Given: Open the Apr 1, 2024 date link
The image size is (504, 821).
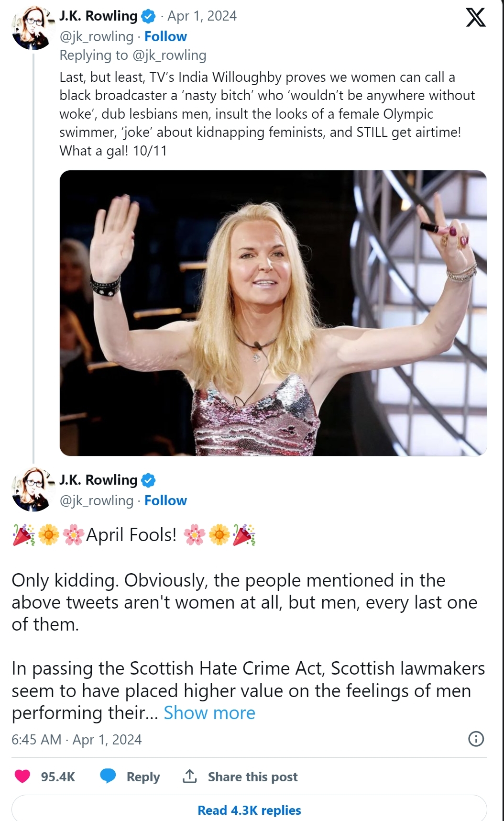Looking at the screenshot, I should tap(202, 16).
